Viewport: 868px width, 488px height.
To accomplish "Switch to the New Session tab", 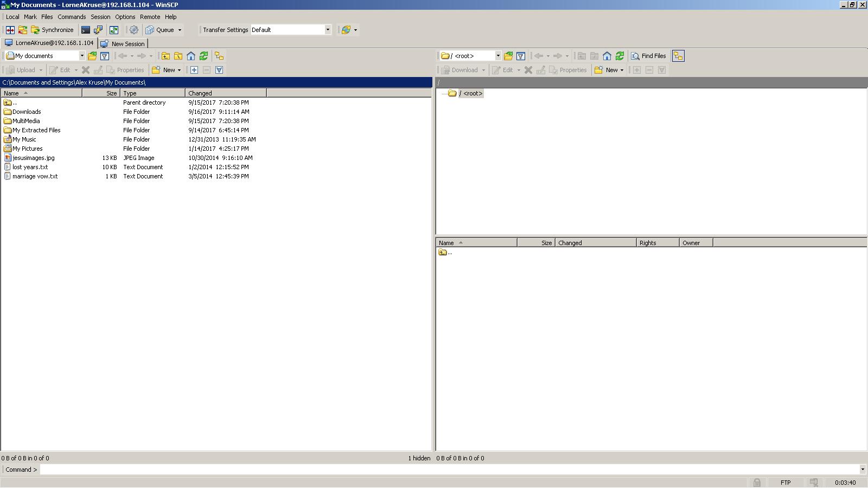I will [x=123, y=44].
